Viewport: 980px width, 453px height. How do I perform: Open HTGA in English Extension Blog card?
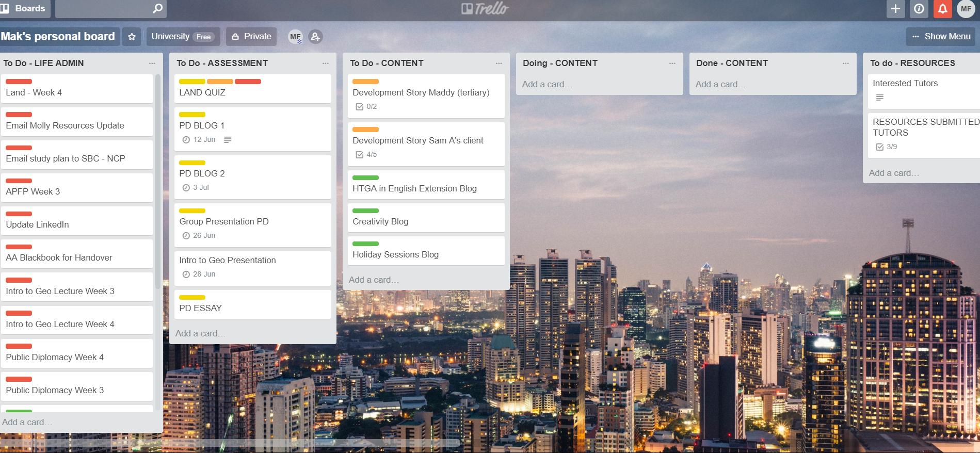point(426,185)
